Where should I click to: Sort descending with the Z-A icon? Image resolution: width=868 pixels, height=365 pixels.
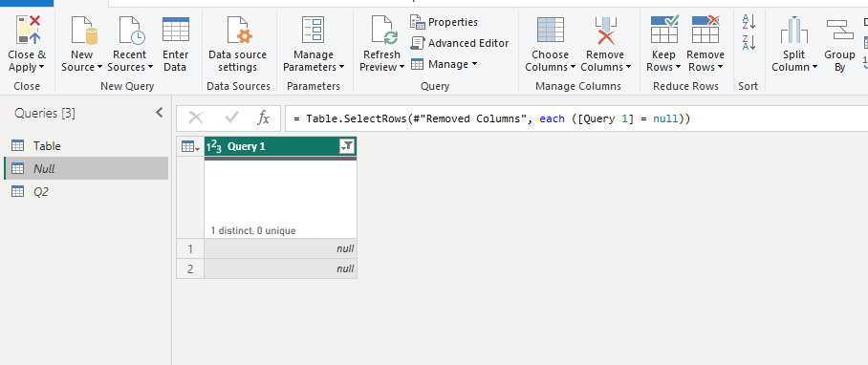point(749,42)
